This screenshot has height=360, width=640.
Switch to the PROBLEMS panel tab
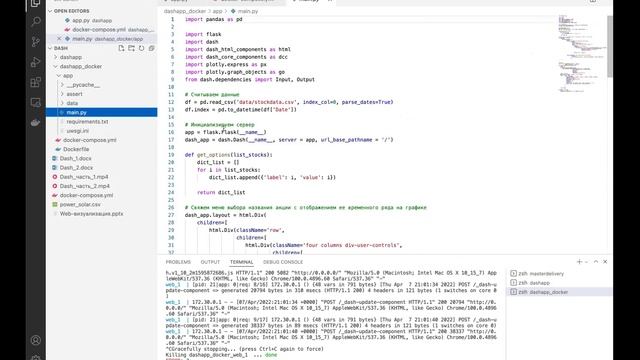[178, 262]
